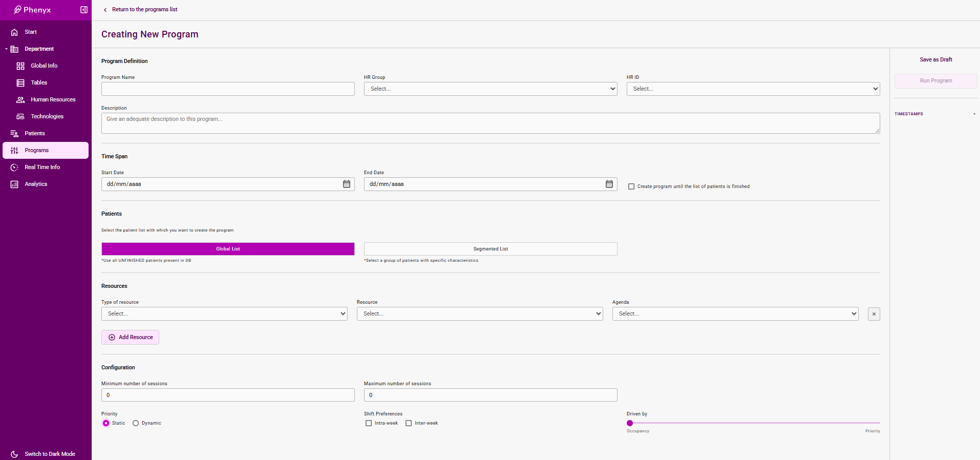Check the Intra-week shift preference
This screenshot has width=980, height=460.
[369, 423]
